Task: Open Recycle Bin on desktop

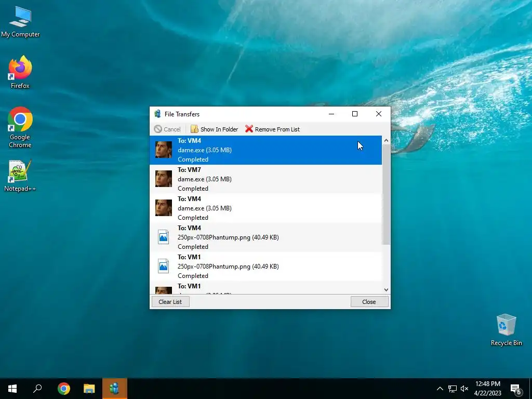Action: (x=506, y=330)
